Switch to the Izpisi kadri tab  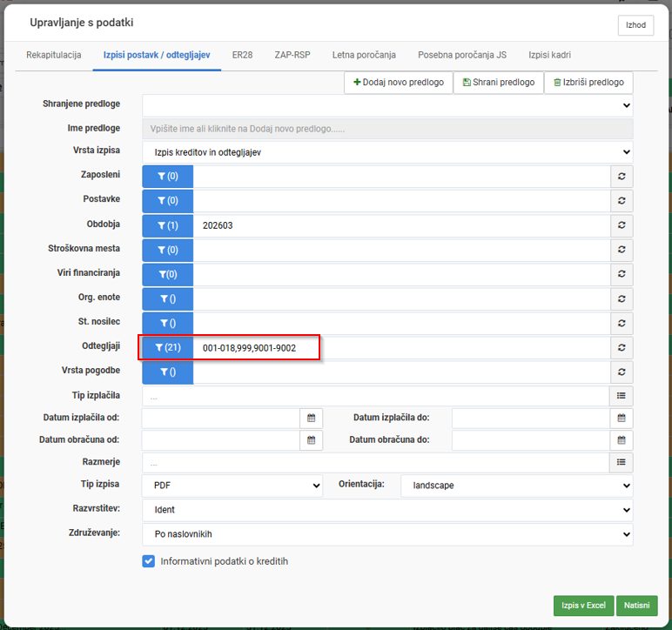point(549,55)
